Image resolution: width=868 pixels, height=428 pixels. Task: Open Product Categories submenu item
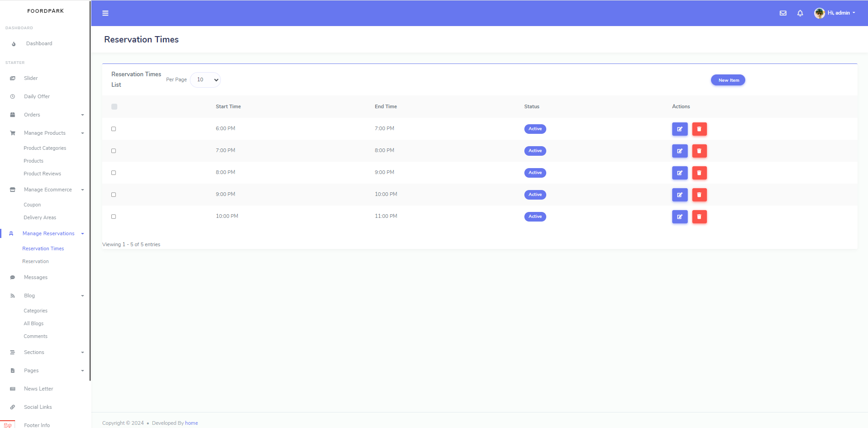click(x=45, y=148)
